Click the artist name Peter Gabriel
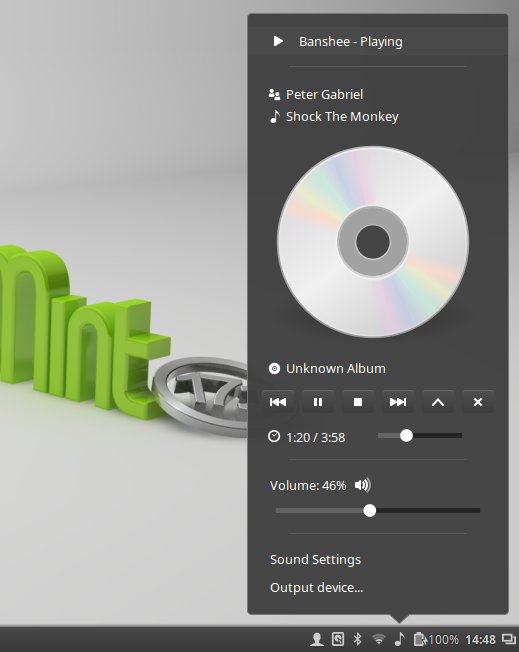The image size is (519, 652). [x=324, y=94]
